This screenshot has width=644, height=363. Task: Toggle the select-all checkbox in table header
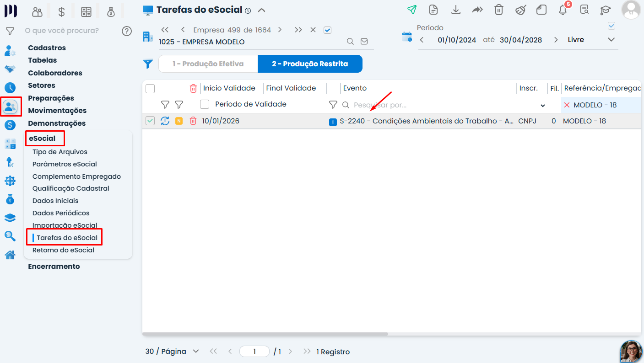pos(150,89)
